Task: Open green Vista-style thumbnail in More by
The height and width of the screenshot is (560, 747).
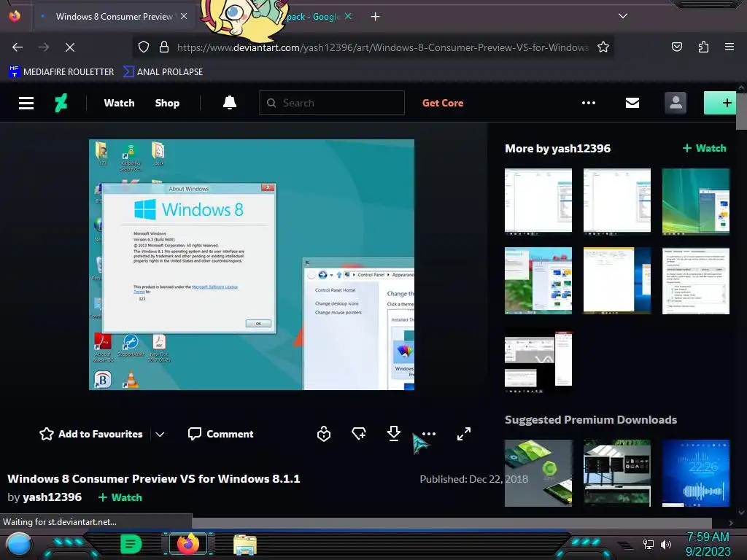Action: coord(695,201)
